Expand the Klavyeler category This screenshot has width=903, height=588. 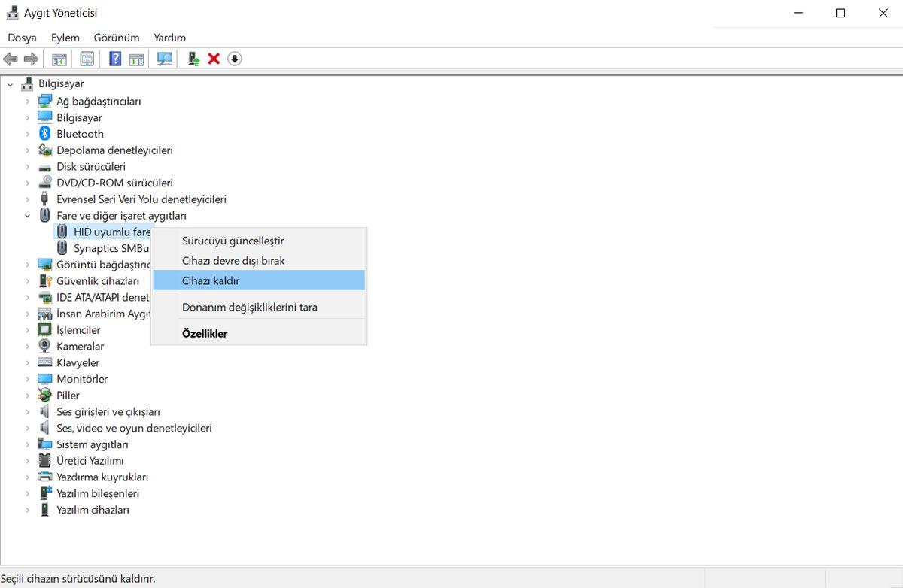pos(28,363)
